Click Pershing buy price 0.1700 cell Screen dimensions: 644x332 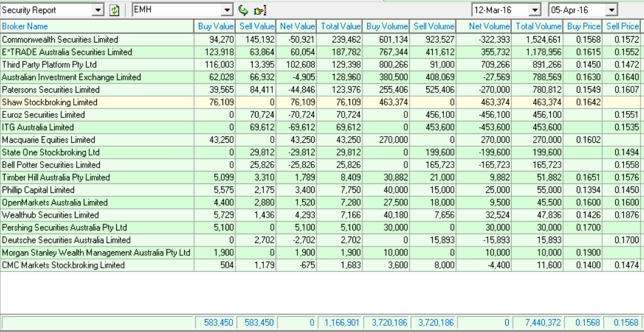[583, 228]
